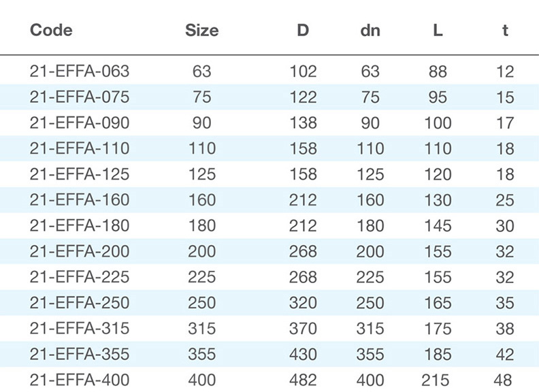Screen dimensions: 539x392
Task: Click the dn column header
Action: [370, 31]
